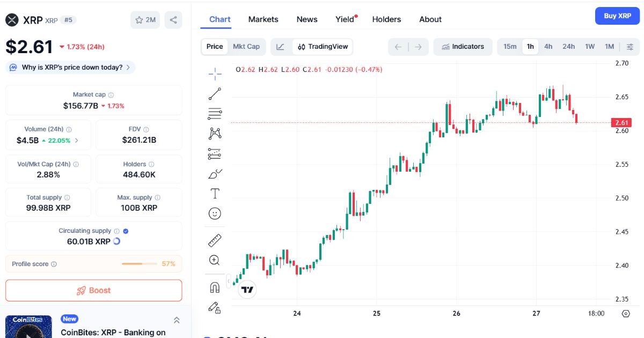Switch chart to Mkt Cap mode
The height and width of the screenshot is (338, 644).
click(246, 47)
